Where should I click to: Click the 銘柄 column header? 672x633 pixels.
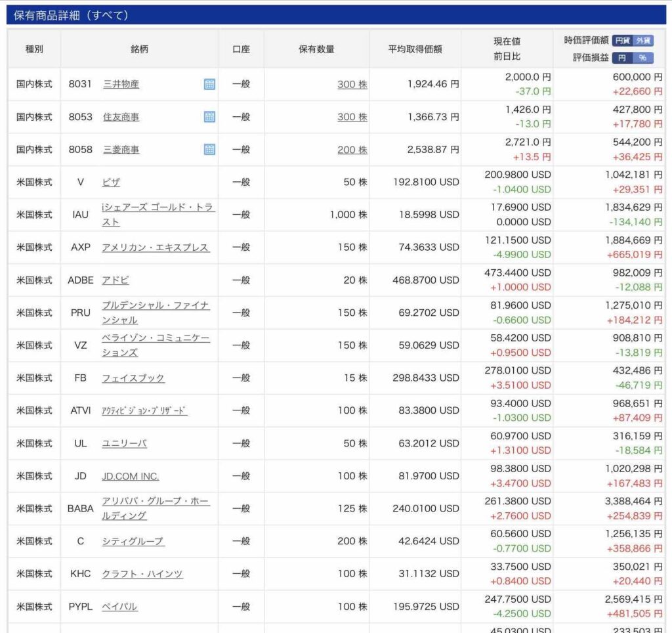tap(139, 49)
